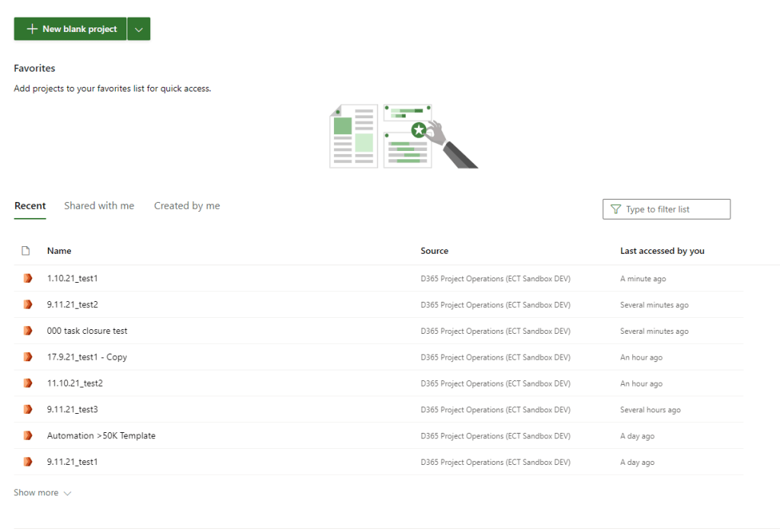This screenshot has width=780, height=532.
Task: Expand the list with Show more
Action: pyautogui.click(x=42, y=493)
